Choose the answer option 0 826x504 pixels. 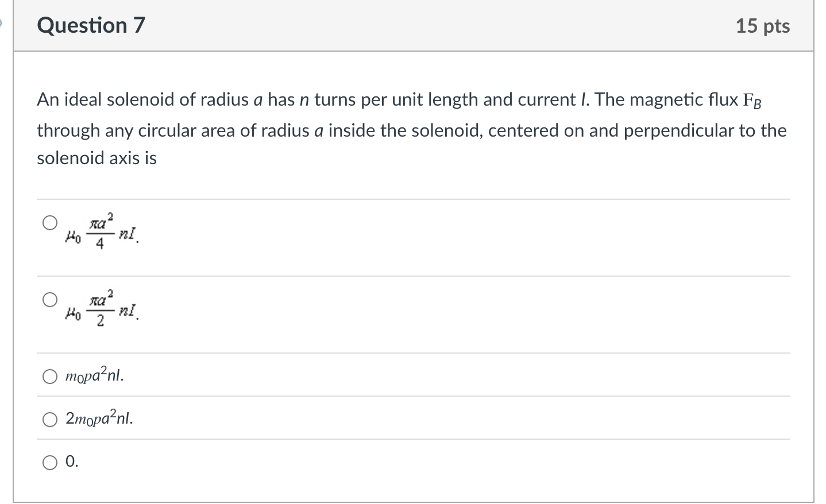click(x=51, y=462)
